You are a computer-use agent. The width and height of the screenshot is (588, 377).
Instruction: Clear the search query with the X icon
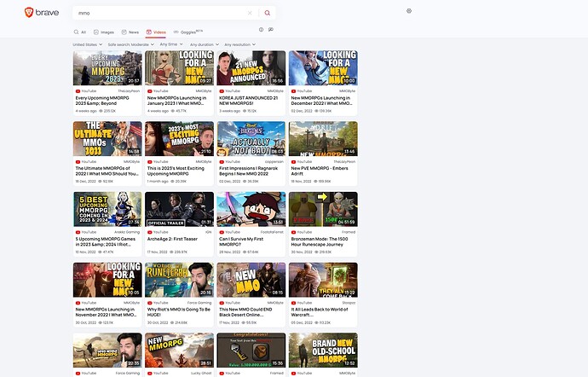pyautogui.click(x=250, y=13)
